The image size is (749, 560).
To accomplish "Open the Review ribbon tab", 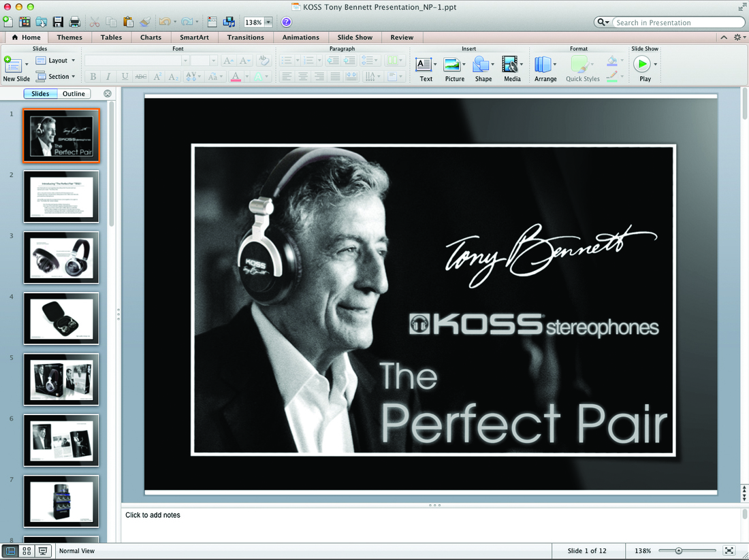I will pos(402,37).
